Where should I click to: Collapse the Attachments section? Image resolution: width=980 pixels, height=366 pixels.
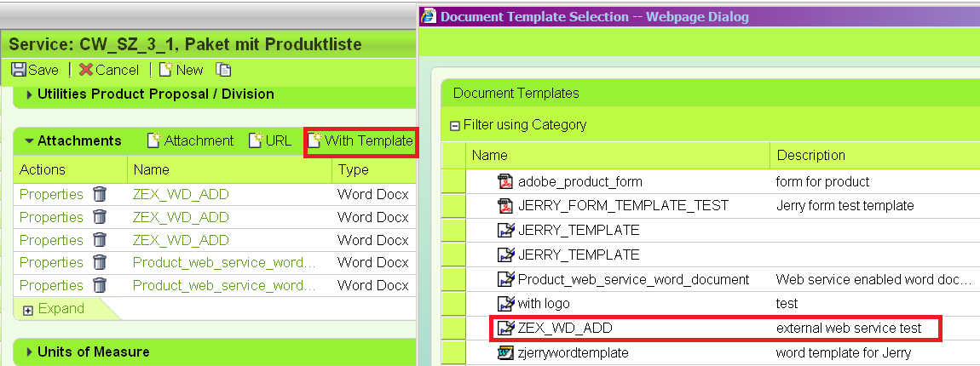pos(29,141)
